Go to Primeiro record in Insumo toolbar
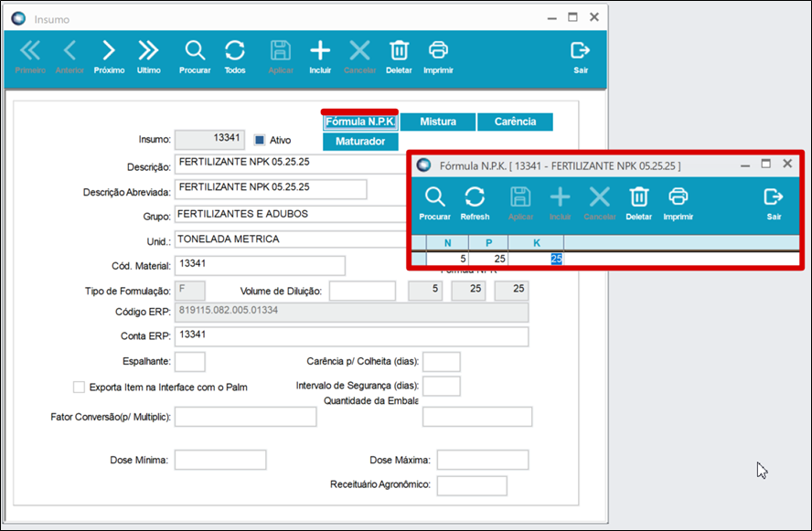The width and height of the screenshot is (812, 531). 30,57
